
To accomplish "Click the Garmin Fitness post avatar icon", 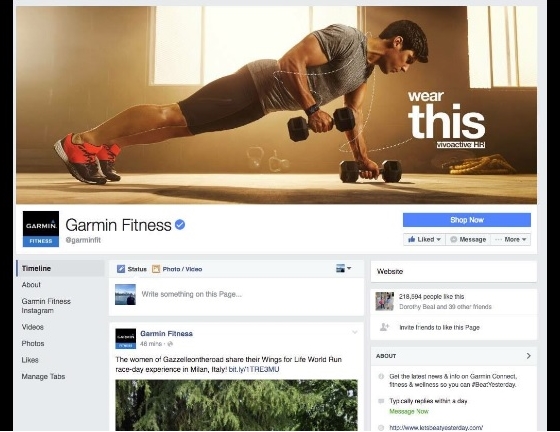I will (125, 338).
